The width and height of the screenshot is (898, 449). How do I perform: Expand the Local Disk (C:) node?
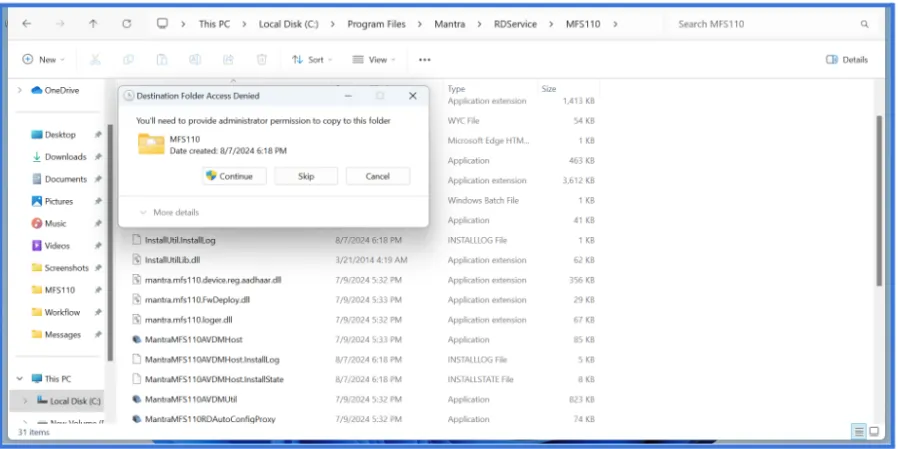(x=25, y=401)
